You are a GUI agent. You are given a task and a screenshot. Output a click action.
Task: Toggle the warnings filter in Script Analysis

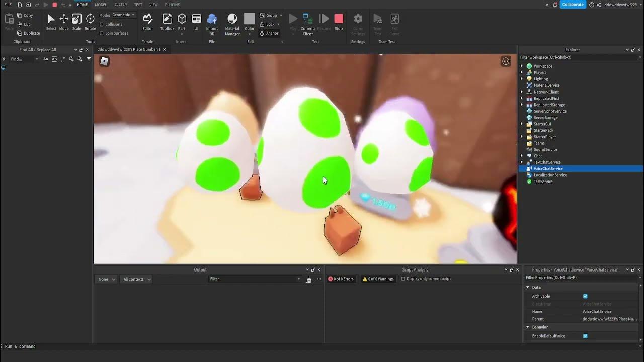[x=378, y=279]
